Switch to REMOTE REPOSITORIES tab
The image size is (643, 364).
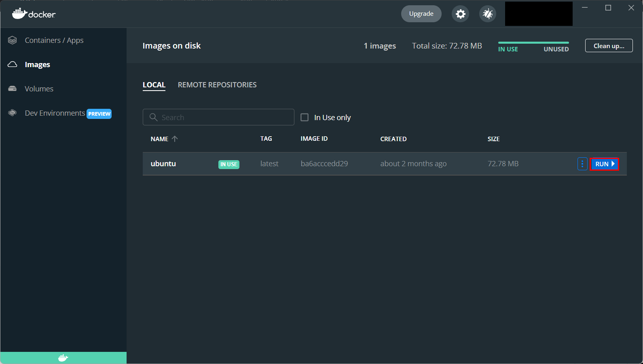pos(217,85)
